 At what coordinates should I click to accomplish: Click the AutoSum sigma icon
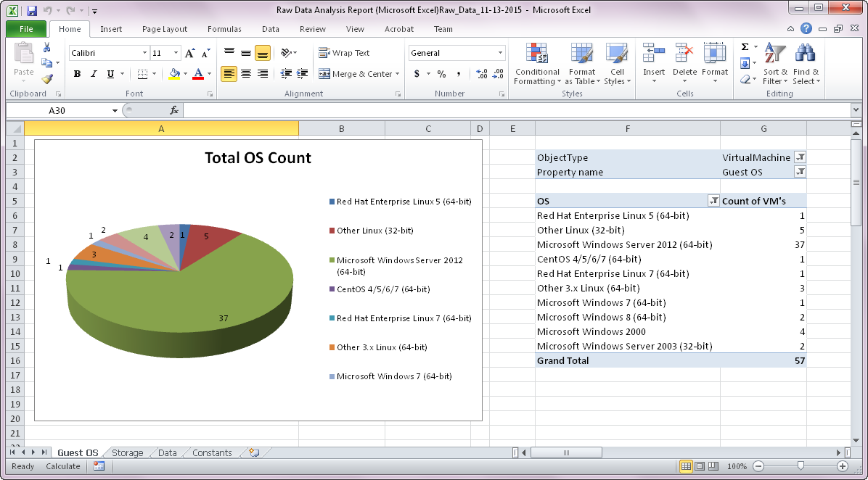(745, 47)
